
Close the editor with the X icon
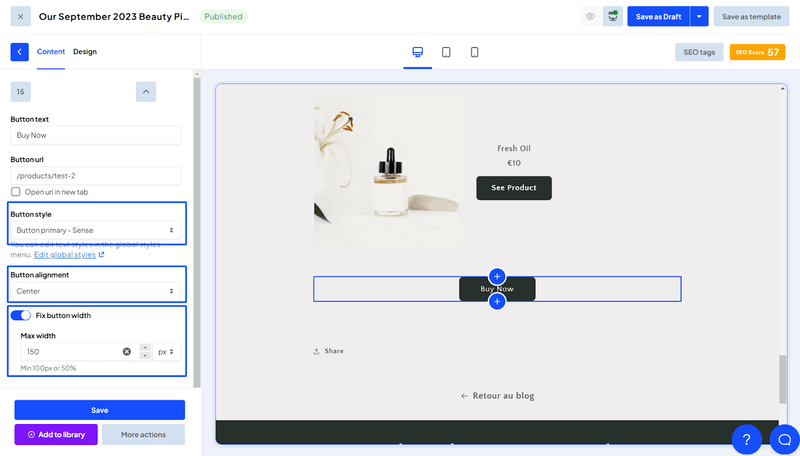[x=20, y=16]
